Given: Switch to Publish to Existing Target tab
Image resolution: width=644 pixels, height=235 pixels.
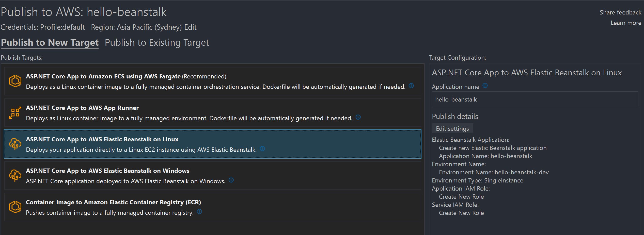Looking at the screenshot, I should [157, 43].
